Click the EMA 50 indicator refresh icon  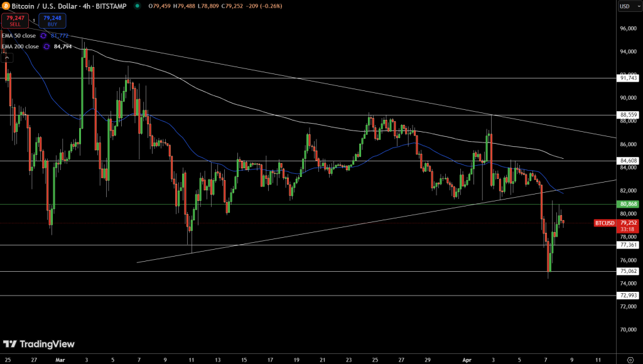[x=44, y=36]
